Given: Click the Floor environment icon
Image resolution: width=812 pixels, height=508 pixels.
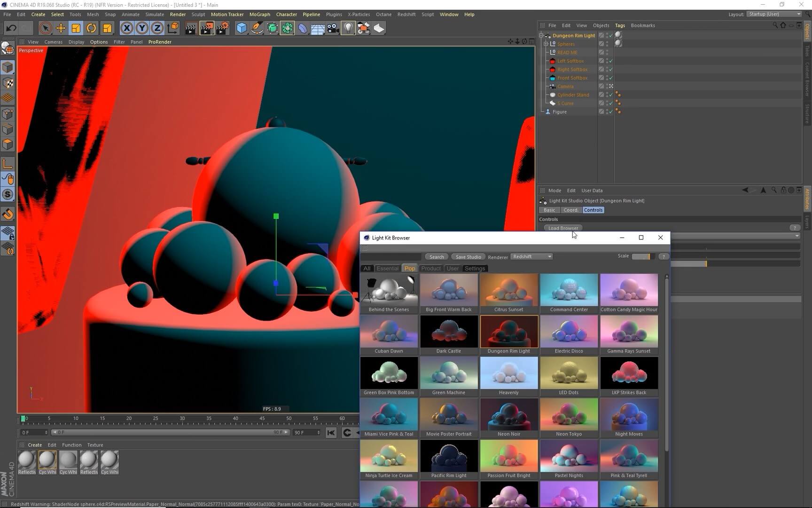Looking at the screenshot, I should coord(318,28).
